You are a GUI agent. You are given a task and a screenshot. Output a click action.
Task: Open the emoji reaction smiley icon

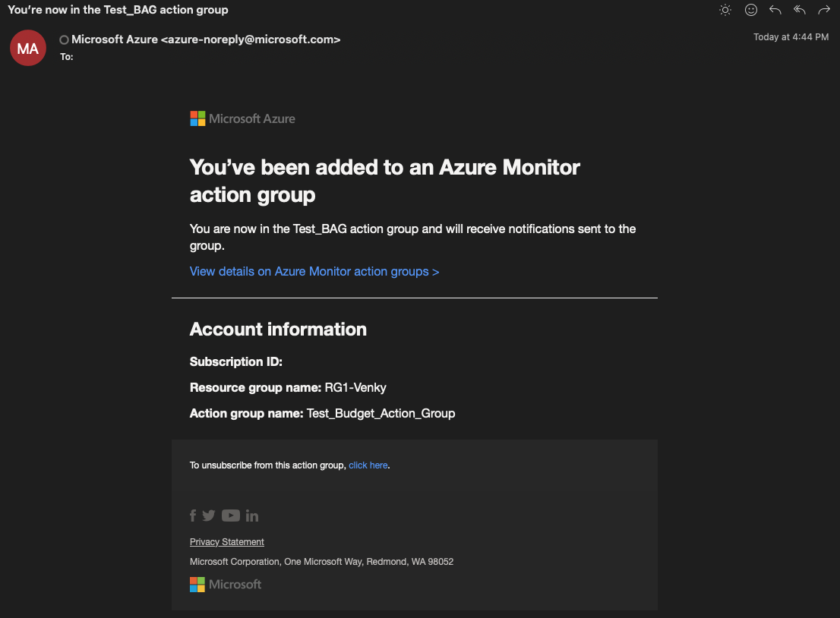tap(751, 10)
